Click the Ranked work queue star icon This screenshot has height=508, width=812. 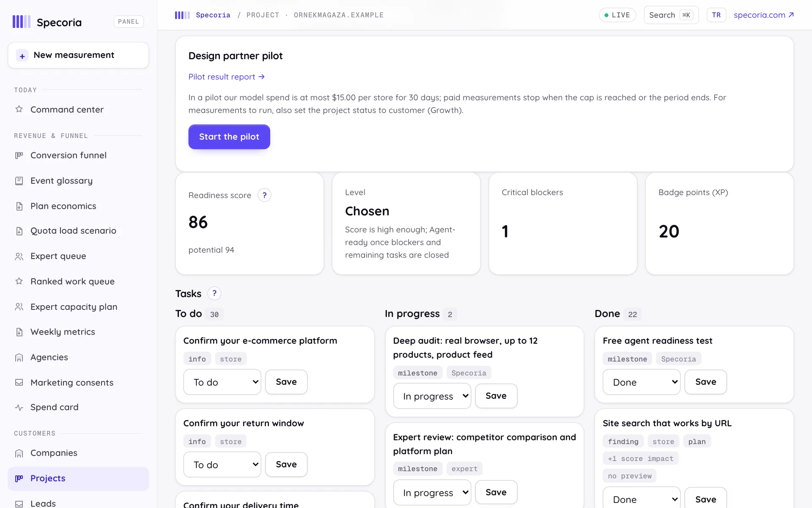point(19,281)
